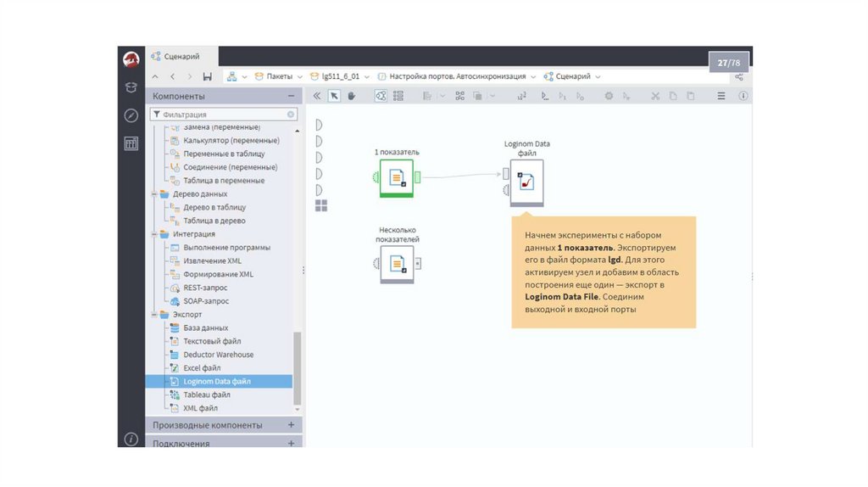This screenshot has width=868, height=487.
Task: Select the hand pan tool
Action: tap(351, 96)
